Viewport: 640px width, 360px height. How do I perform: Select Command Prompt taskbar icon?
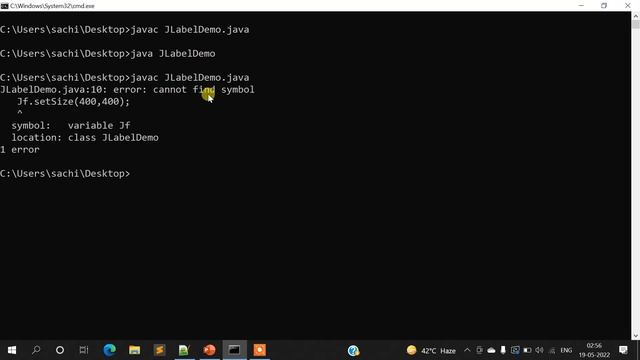pyautogui.click(x=234, y=350)
